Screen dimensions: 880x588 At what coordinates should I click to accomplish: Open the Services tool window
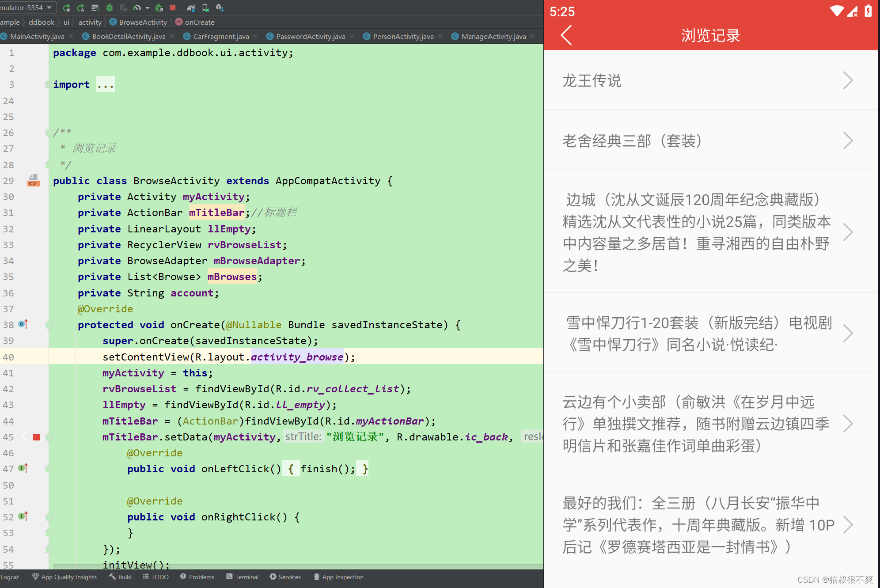pyautogui.click(x=285, y=577)
